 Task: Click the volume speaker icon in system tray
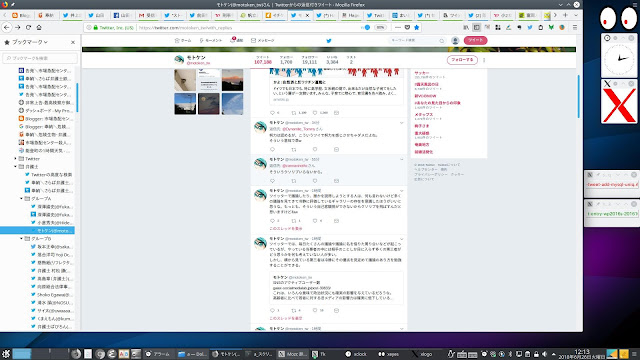(544, 354)
